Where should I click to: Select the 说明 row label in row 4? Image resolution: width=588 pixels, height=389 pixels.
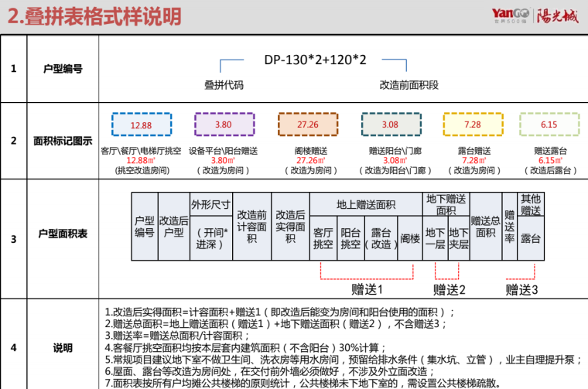pyautogui.click(x=63, y=347)
